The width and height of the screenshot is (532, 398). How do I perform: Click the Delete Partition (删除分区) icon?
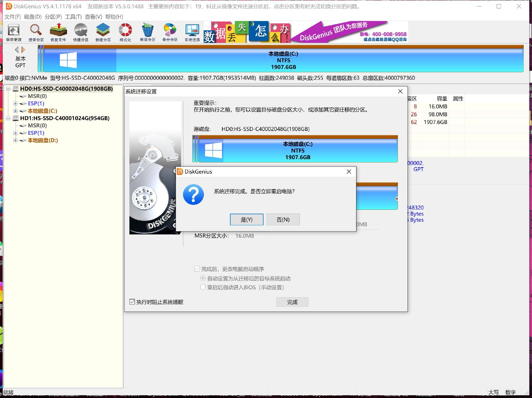tap(147, 32)
